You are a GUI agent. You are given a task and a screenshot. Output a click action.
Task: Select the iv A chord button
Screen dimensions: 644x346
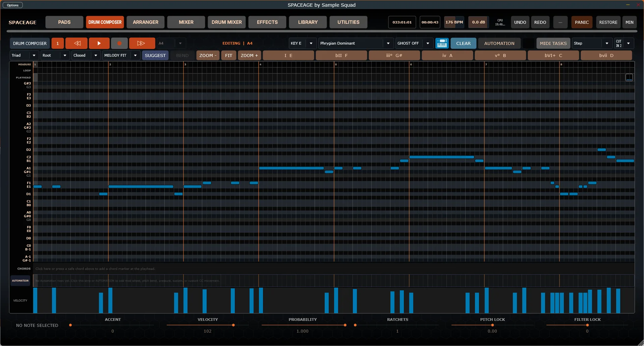coord(447,55)
